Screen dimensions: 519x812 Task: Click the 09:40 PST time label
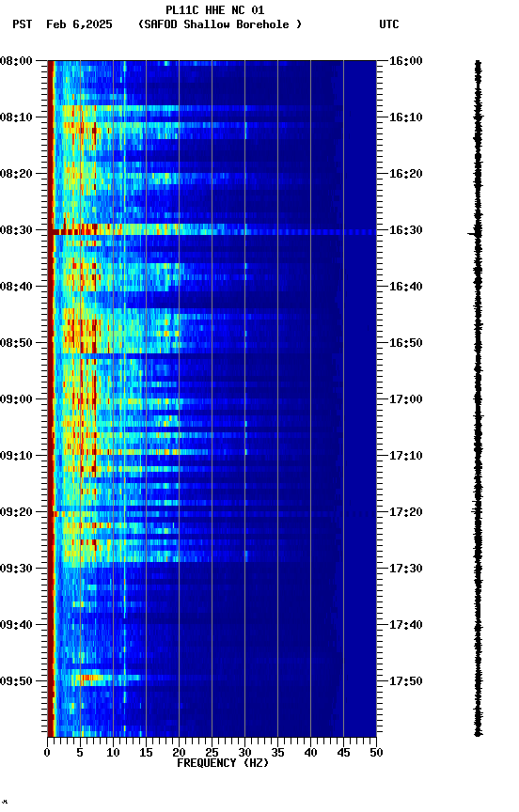click(16, 626)
